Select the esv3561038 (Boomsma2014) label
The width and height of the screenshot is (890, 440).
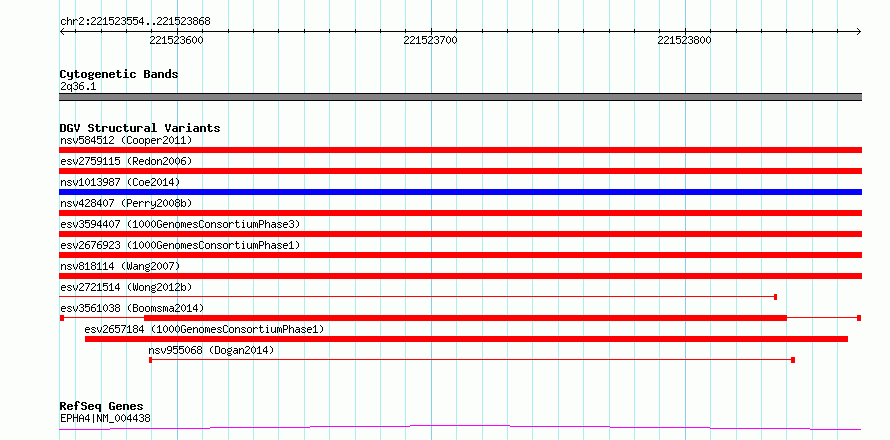pos(132,308)
